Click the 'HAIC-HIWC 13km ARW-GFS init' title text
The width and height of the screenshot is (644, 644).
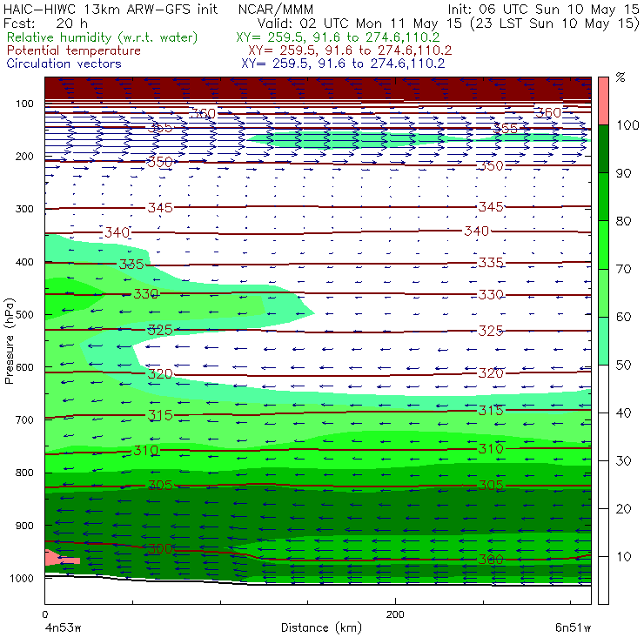(x=110, y=9)
